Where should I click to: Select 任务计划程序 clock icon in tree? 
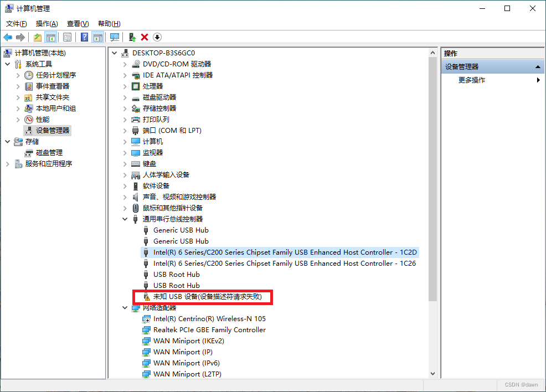click(29, 75)
